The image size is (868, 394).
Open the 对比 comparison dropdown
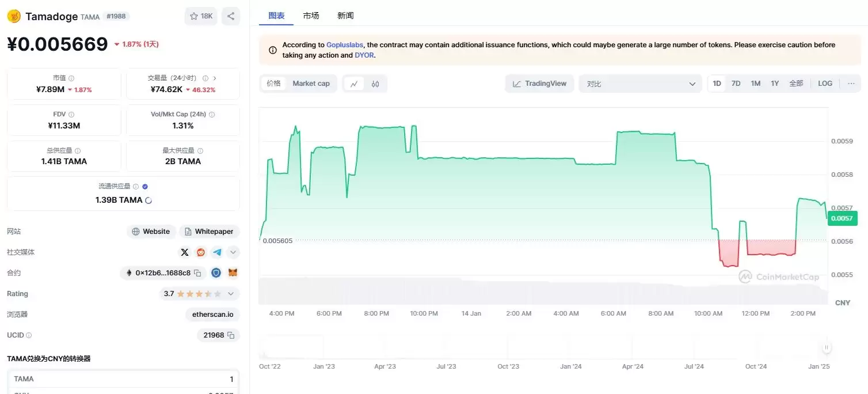(x=641, y=83)
